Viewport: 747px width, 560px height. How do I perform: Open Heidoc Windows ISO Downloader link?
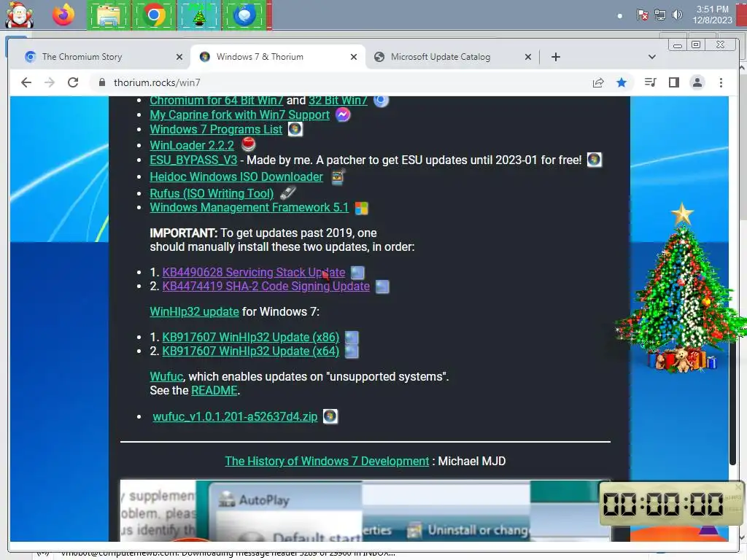(x=236, y=176)
